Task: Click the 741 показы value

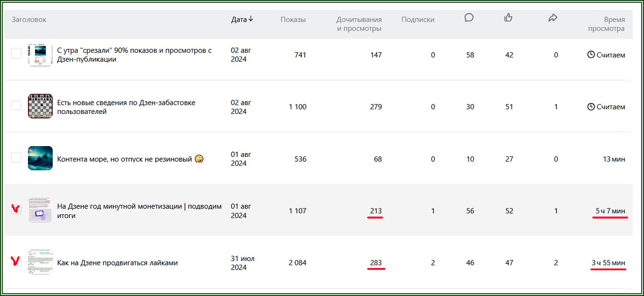Action: pyautogui.click(x=300, y=55)
